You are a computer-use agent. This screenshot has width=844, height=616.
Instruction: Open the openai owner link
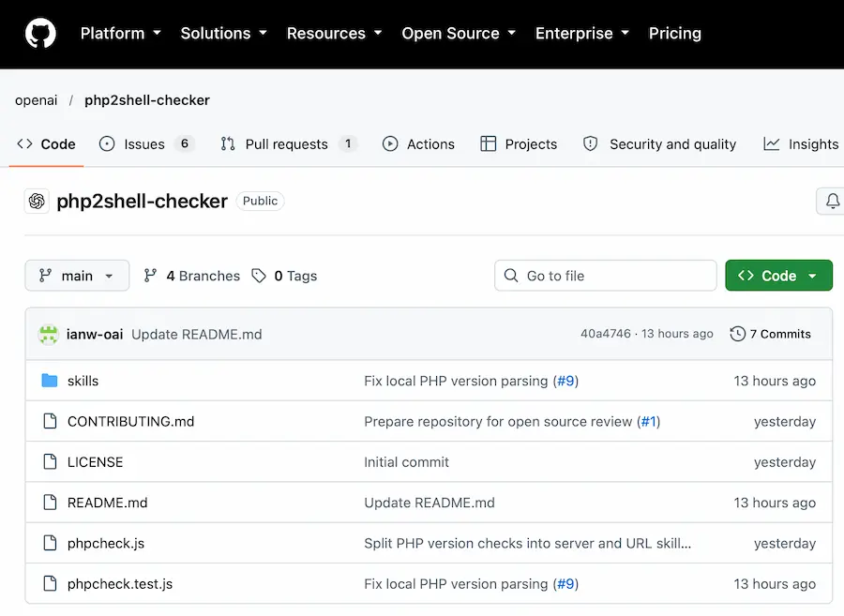[36, 100]
